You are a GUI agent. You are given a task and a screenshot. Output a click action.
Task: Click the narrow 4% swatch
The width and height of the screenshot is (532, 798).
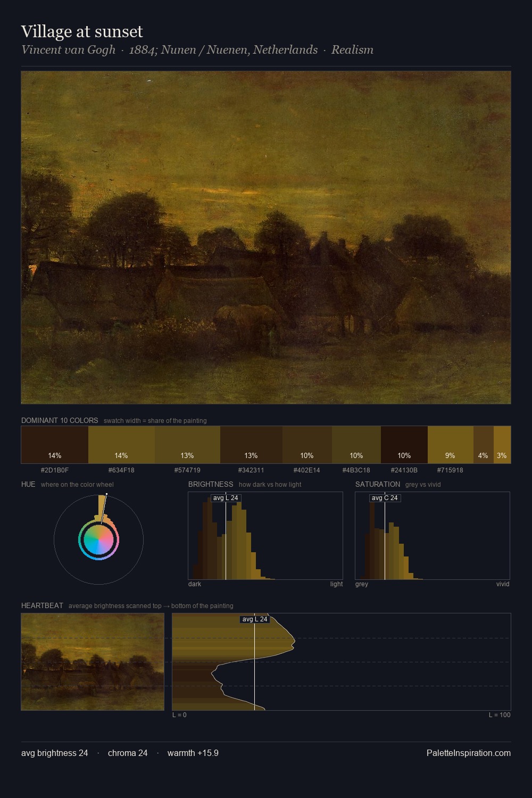coord(484,445)
